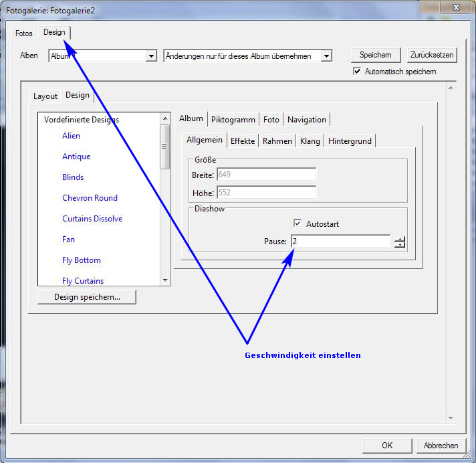
Task: Switch to the Fotos tab
Action: [x=24, y=33]
